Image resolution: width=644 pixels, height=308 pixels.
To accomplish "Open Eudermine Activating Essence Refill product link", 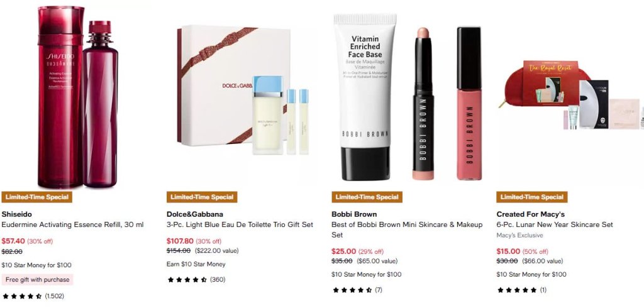I will click(x=73, y=224).
